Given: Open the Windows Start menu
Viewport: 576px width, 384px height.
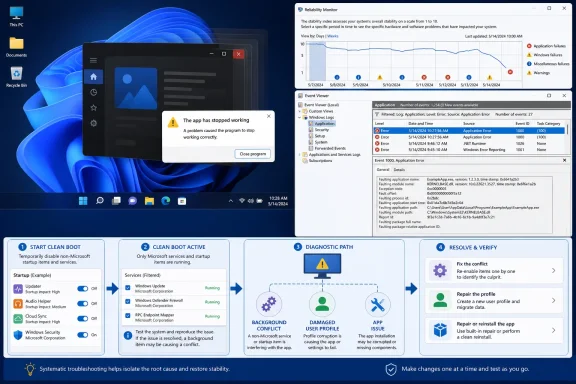Looking at the screenshot, I should tap(83, 201).
